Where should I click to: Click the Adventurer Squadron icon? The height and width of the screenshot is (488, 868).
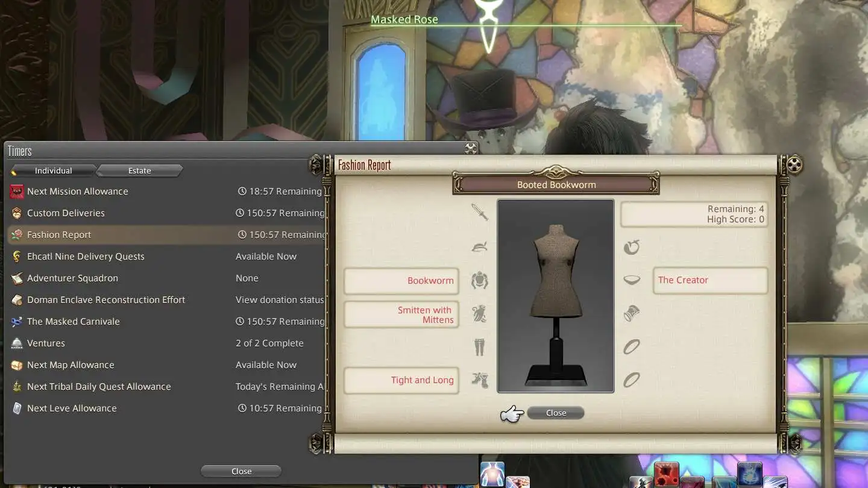point(17,278)
